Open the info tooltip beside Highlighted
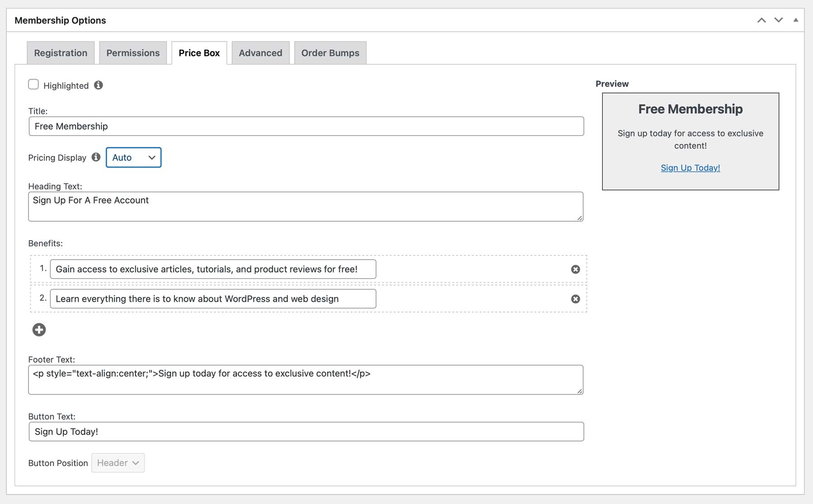 (99, 84)
